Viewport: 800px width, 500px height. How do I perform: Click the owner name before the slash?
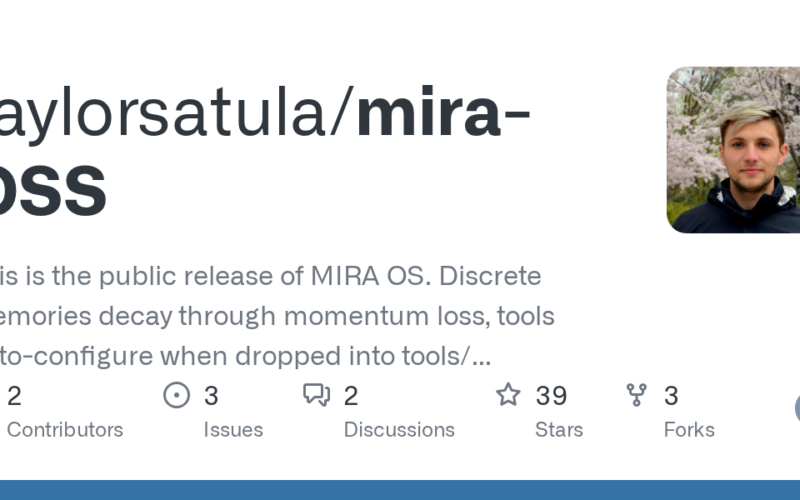click(170, 114)
